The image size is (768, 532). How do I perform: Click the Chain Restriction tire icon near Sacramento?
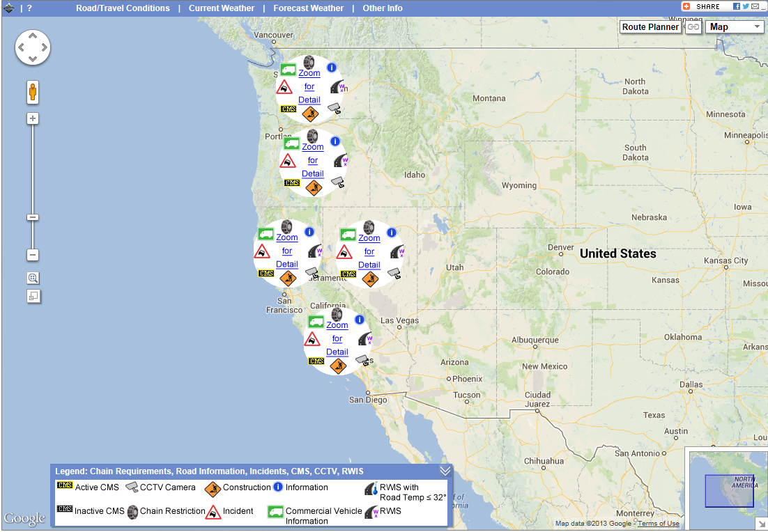[369, 228]
